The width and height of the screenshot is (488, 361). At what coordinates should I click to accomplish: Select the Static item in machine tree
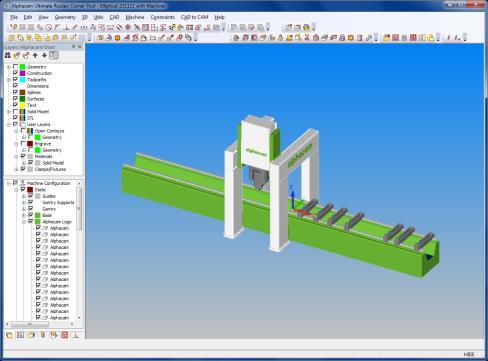tap(40, 190)
